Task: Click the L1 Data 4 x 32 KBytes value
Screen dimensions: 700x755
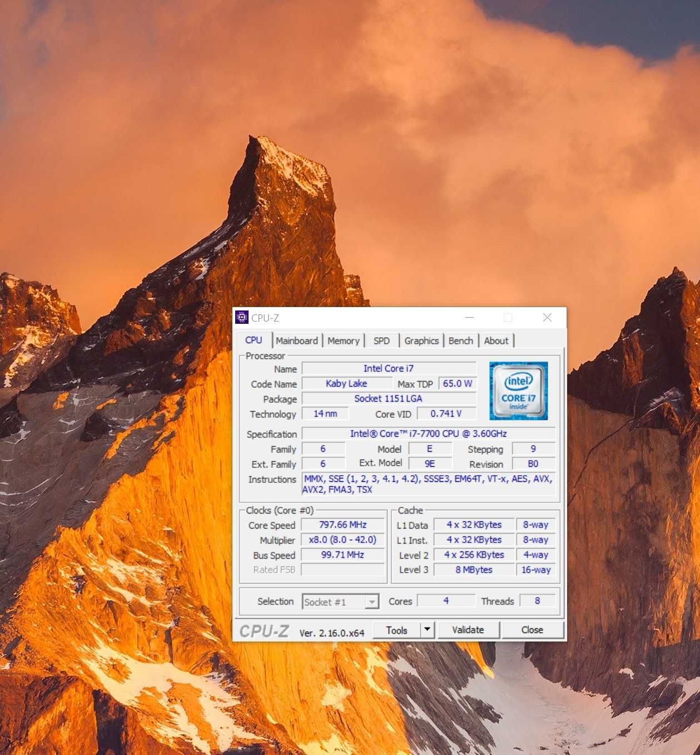Action: click(474, 525)
